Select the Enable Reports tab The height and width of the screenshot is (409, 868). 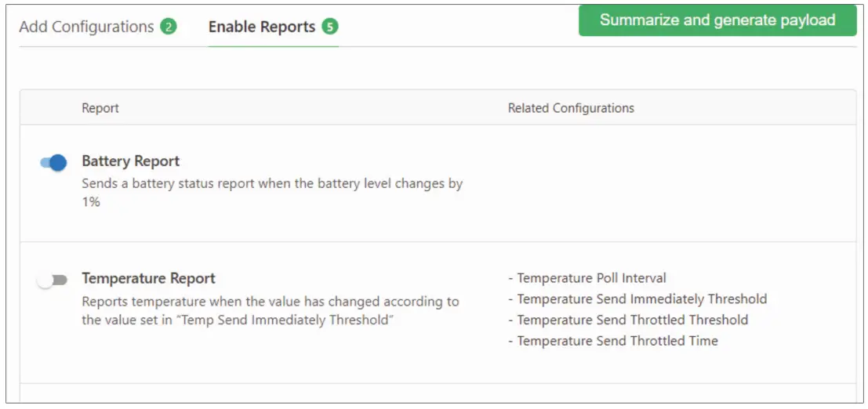click(x=262, y=27)
